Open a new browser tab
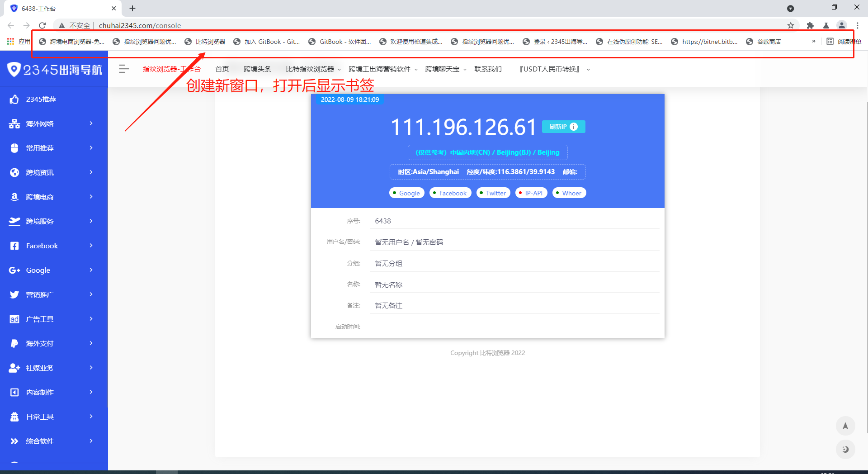 click(x=132, y=8)
